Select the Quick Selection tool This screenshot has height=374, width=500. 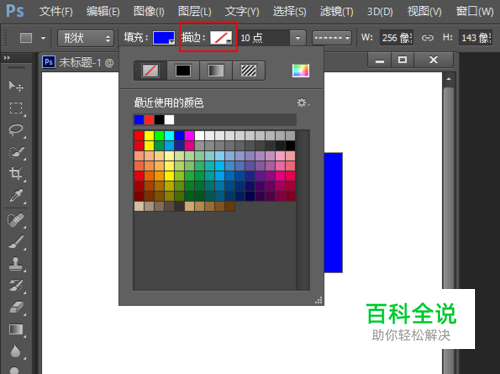point(16,152)
